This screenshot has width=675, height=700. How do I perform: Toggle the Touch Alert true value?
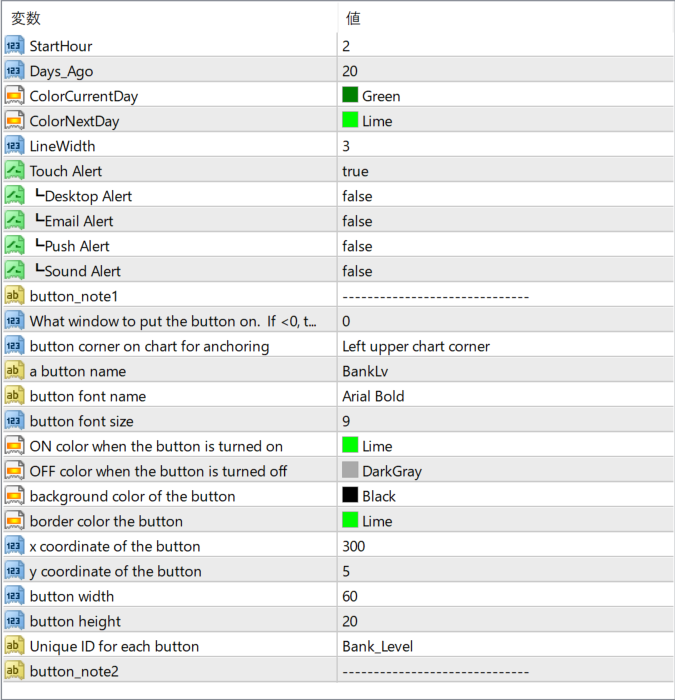point(505,171)
